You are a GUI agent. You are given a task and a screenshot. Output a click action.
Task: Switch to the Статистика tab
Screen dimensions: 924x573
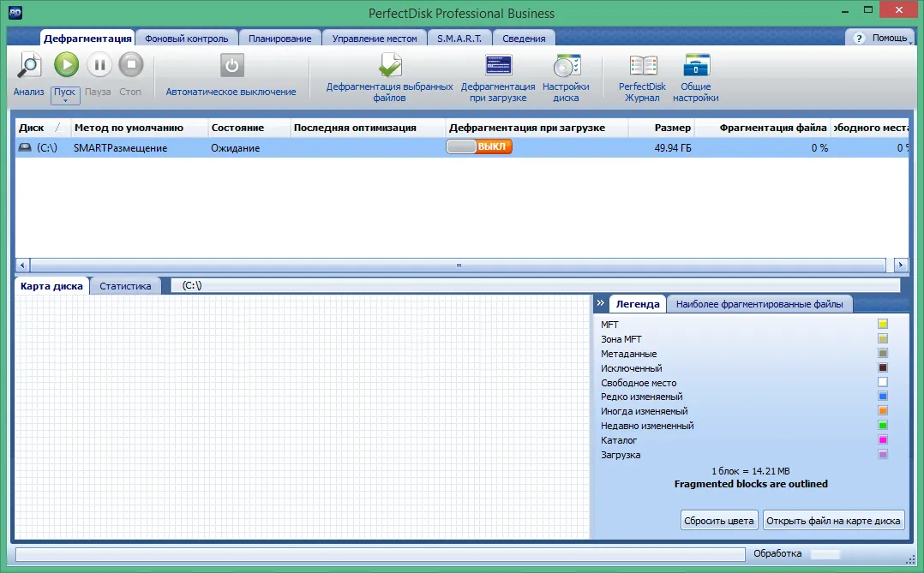pos(125,285)
